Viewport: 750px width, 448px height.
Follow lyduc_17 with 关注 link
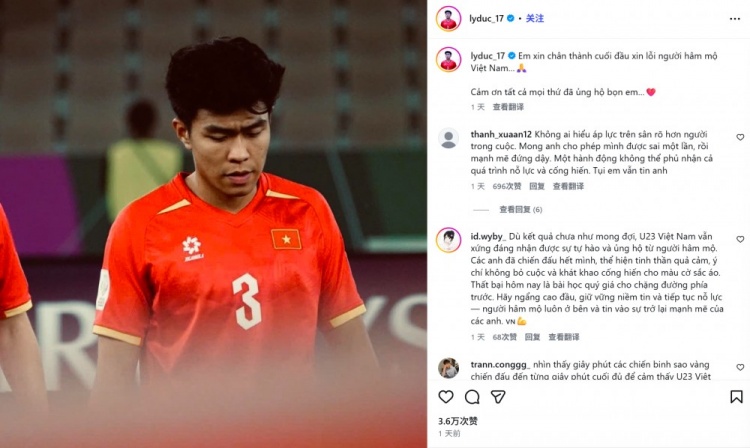[x=535, y=18]
